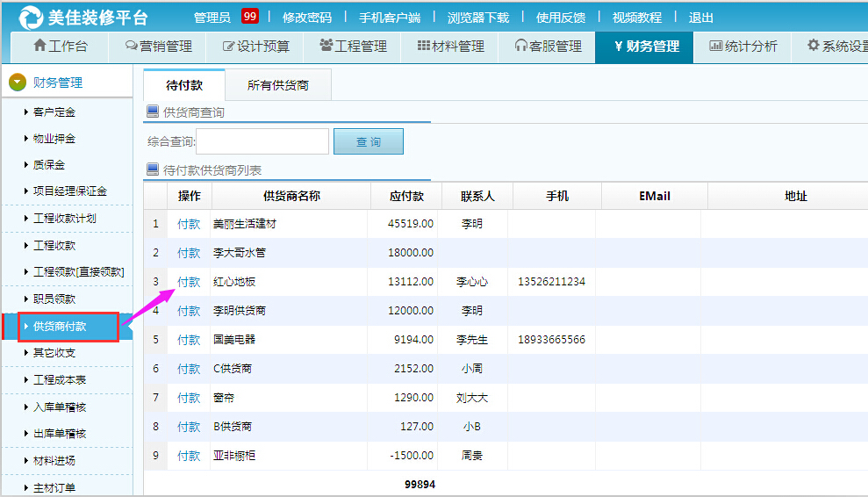Expand 客户定金 in the sidebar
868x497 pixels.
(54, 112)
